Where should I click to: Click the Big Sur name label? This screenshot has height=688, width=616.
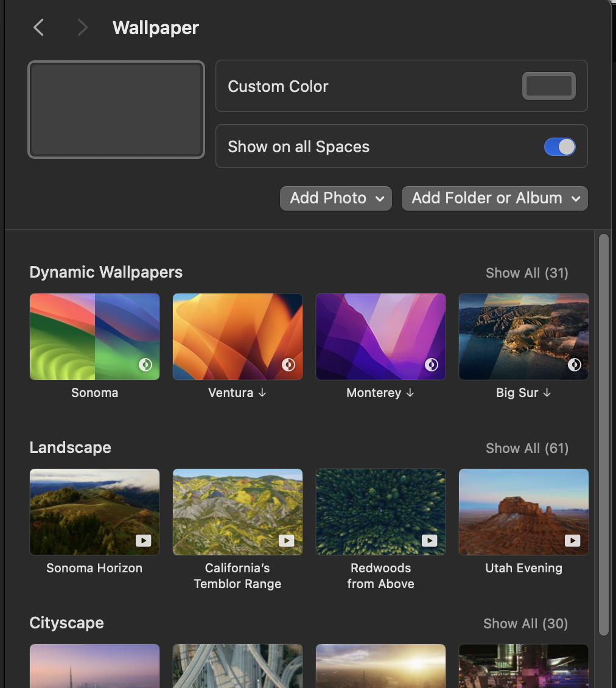[x=517, y=393]
